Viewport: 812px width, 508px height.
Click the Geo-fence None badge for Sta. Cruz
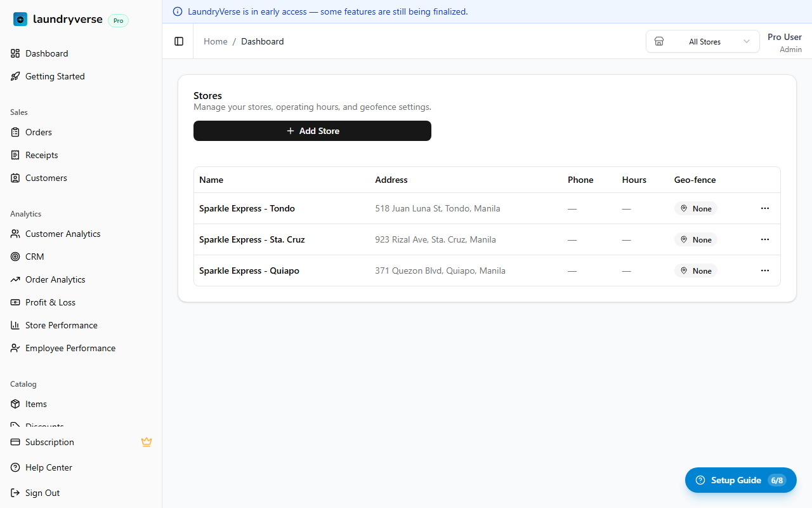tap(696, 239)
